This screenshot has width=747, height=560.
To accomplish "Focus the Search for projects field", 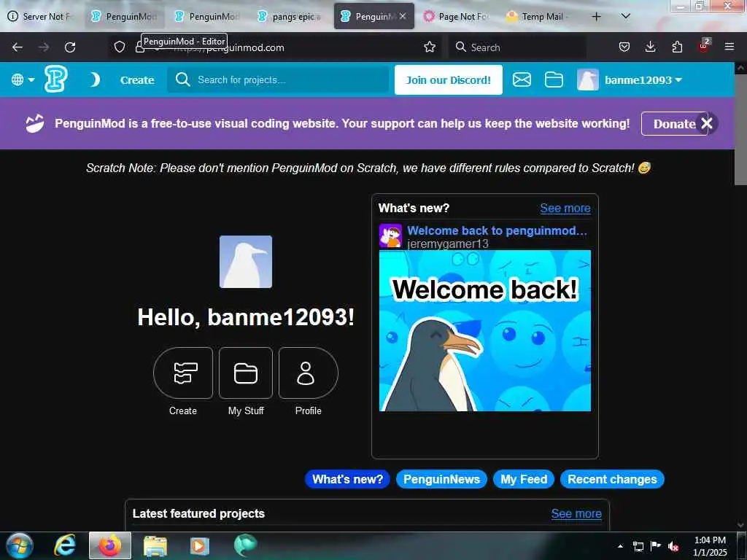I will click(278, 80).
